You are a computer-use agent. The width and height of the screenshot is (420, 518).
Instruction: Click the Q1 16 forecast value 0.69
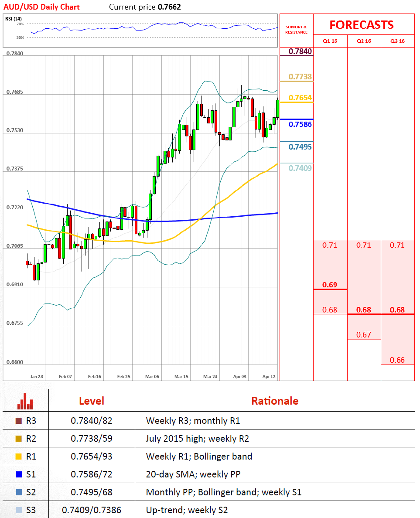330,285
